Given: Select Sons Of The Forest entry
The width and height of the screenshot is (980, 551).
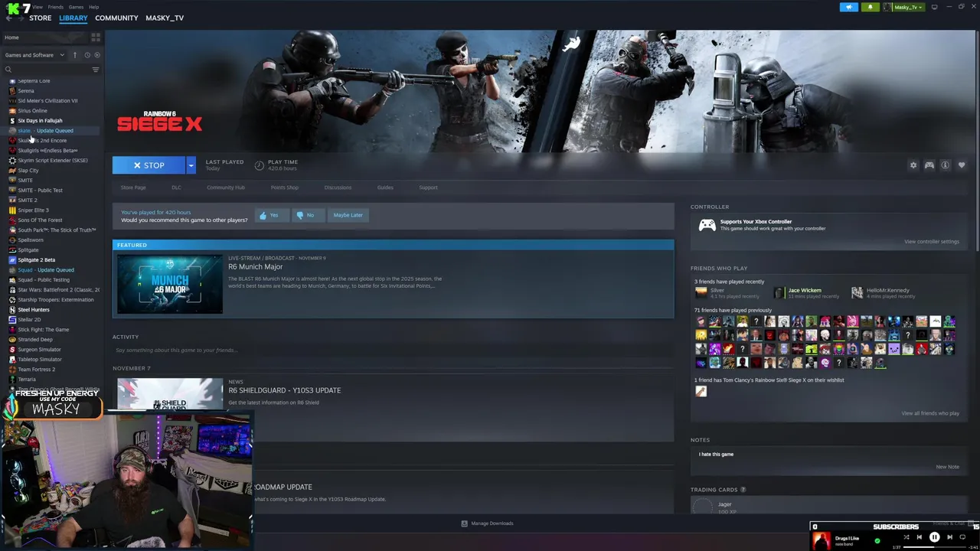Looking at the screenshot, I should (40, 220).
